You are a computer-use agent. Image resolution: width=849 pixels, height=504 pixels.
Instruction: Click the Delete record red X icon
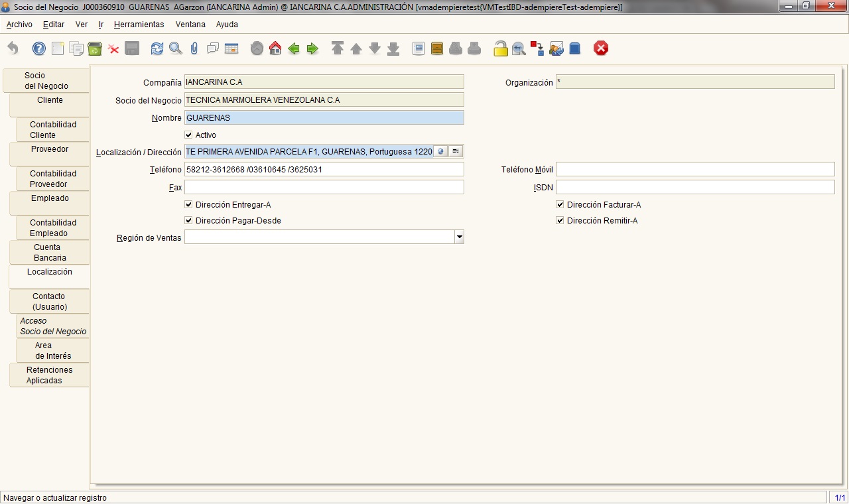tap(113, 48)
